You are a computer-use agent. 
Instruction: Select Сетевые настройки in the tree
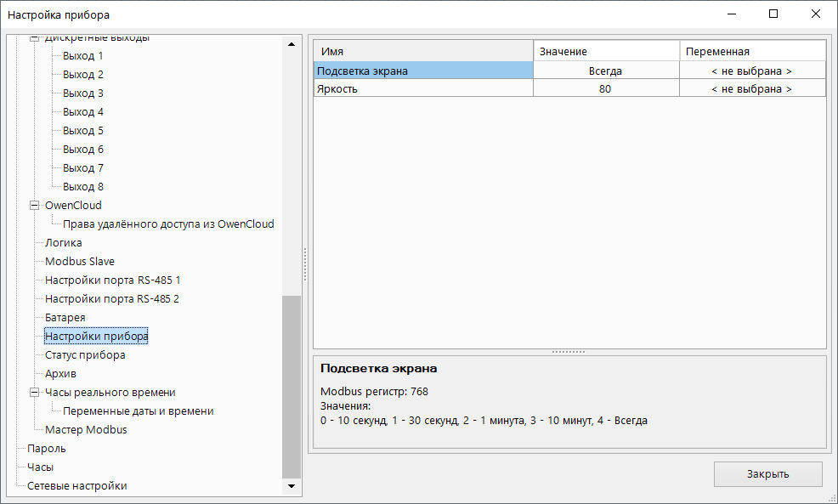(76, 486)
